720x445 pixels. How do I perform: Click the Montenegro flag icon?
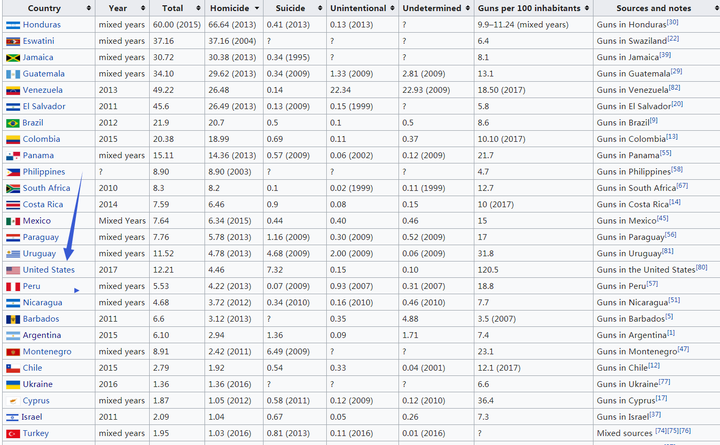click(x=13, y=352)
